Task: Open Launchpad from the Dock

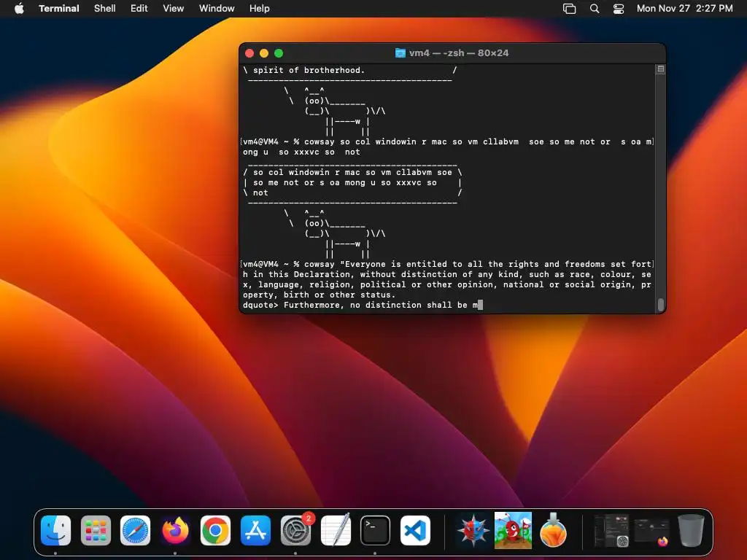Action: tap(96, 530)
